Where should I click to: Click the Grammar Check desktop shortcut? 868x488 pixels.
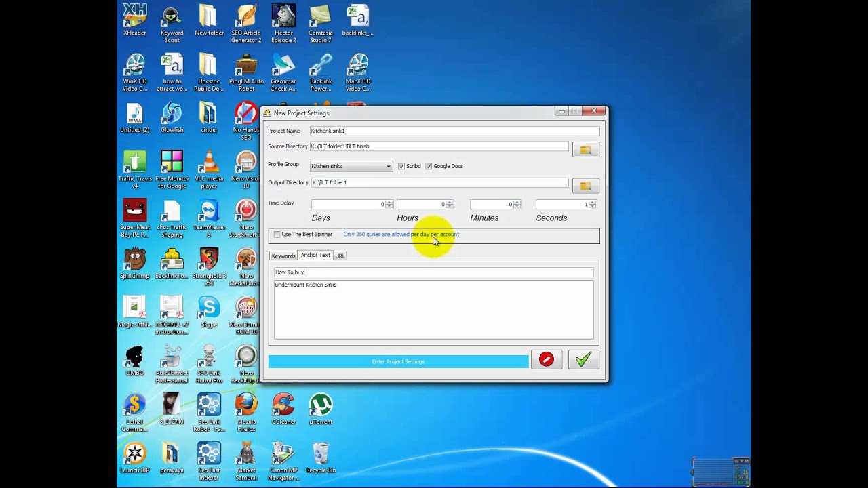[x=283, y=73]
